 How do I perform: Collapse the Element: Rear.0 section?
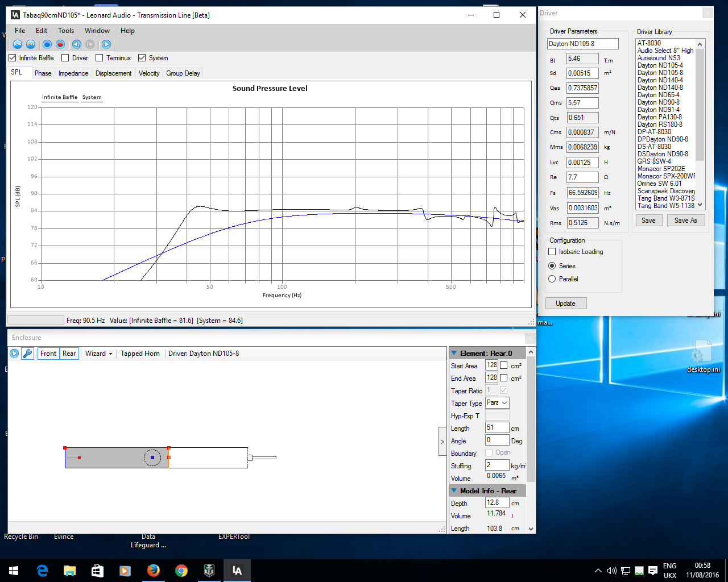(454, 353)
